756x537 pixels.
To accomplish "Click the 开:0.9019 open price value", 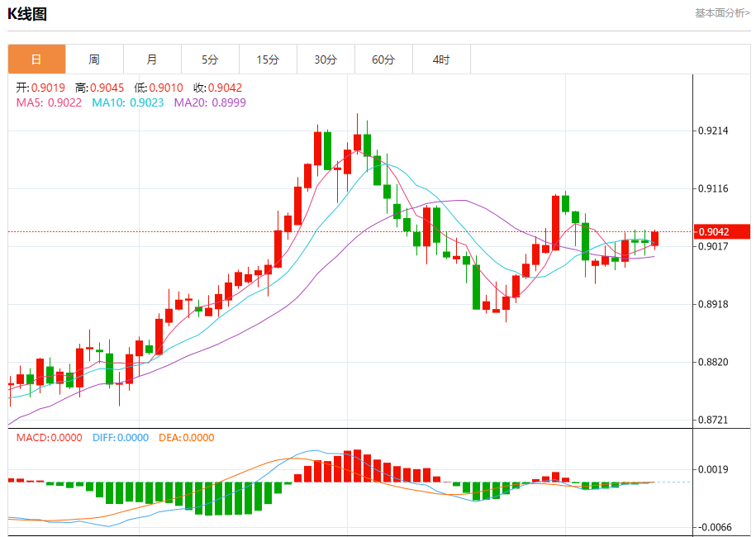I will [x=40, y=88].
